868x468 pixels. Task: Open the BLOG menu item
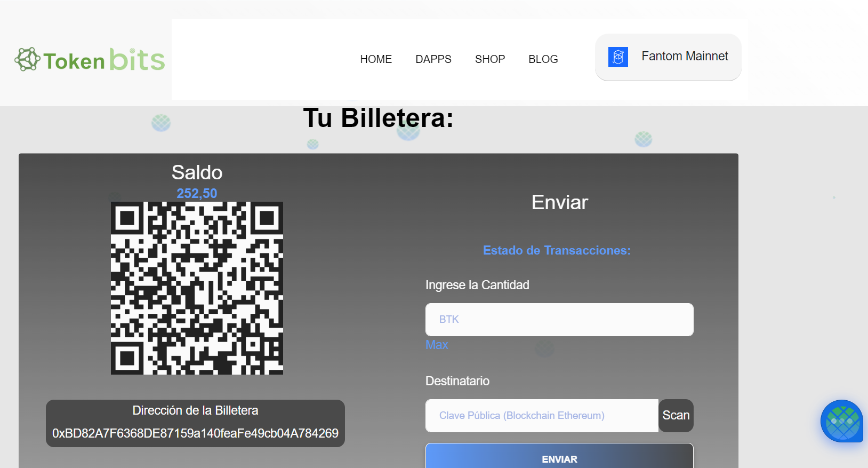[x=543, y=59]
